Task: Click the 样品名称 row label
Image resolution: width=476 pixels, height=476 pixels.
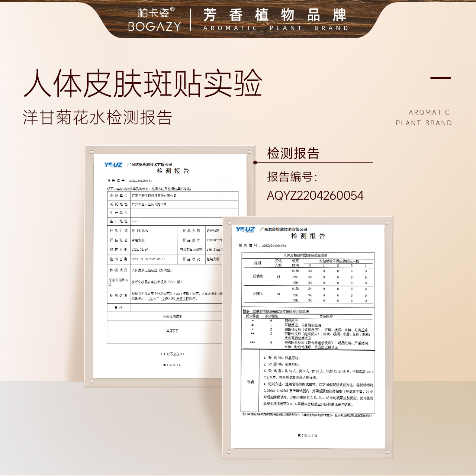Action: tap(119, 231)
